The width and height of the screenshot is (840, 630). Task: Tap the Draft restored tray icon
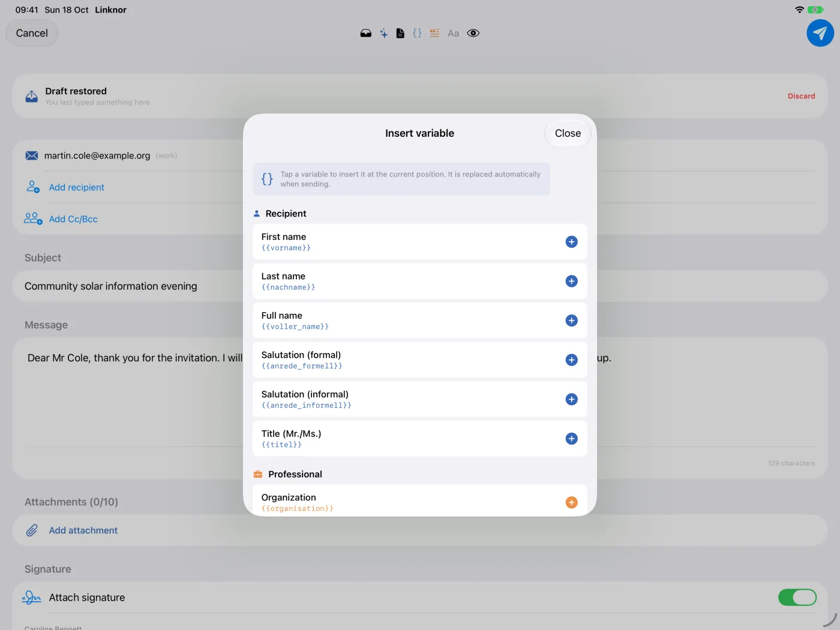[x=32, y=96]
